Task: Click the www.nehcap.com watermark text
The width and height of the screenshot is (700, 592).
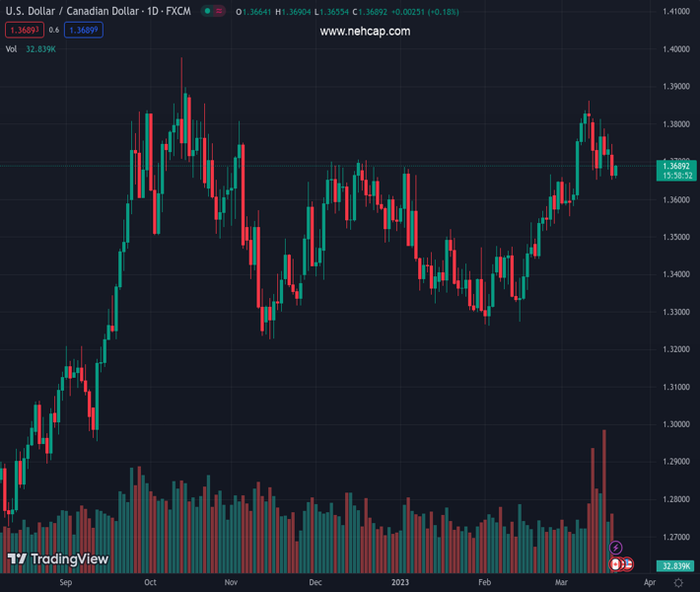Action: [365, 32]
